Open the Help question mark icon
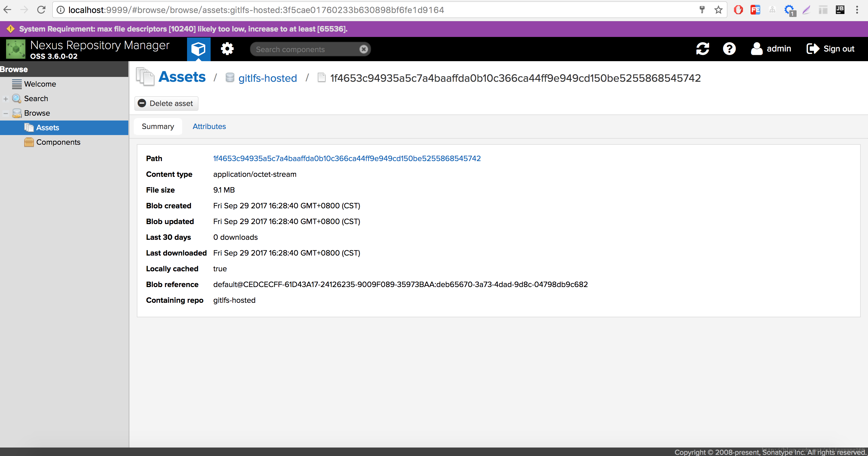868x456 pixels. click(729, 49)
